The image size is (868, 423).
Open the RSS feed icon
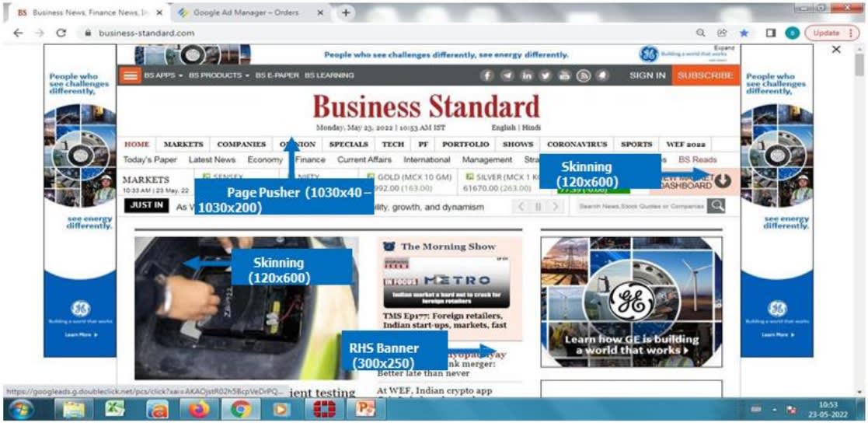tap(584, 76)
